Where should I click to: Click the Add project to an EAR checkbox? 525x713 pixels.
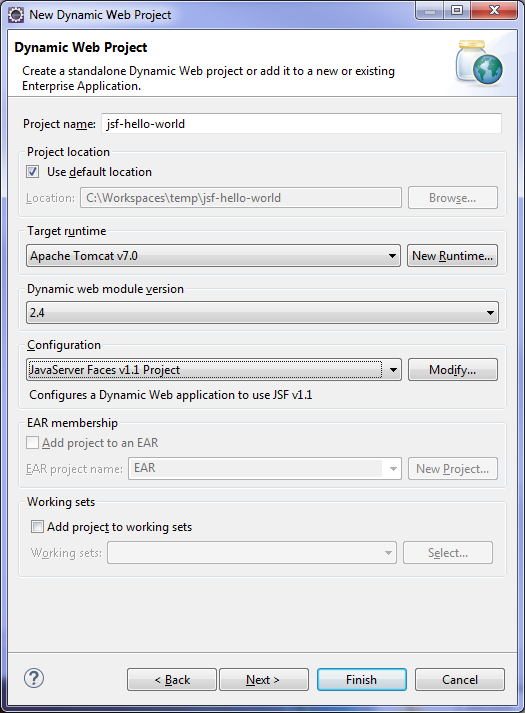pyautogui.click(x=32, y=442)
